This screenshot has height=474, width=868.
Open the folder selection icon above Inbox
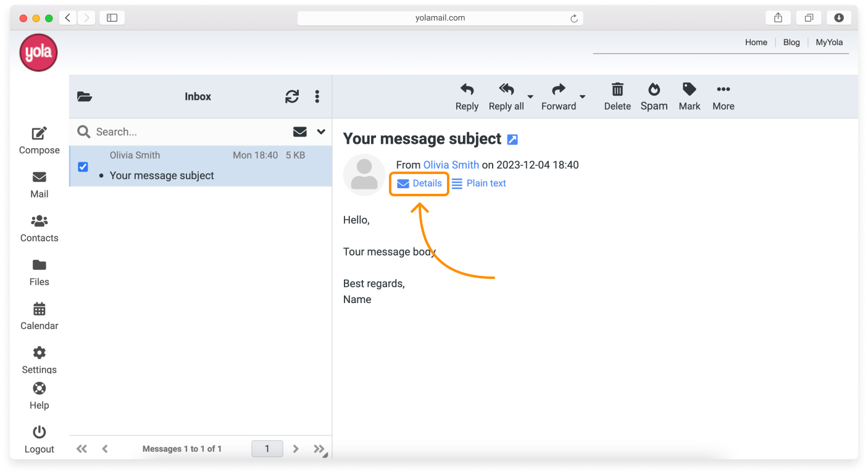85,96
